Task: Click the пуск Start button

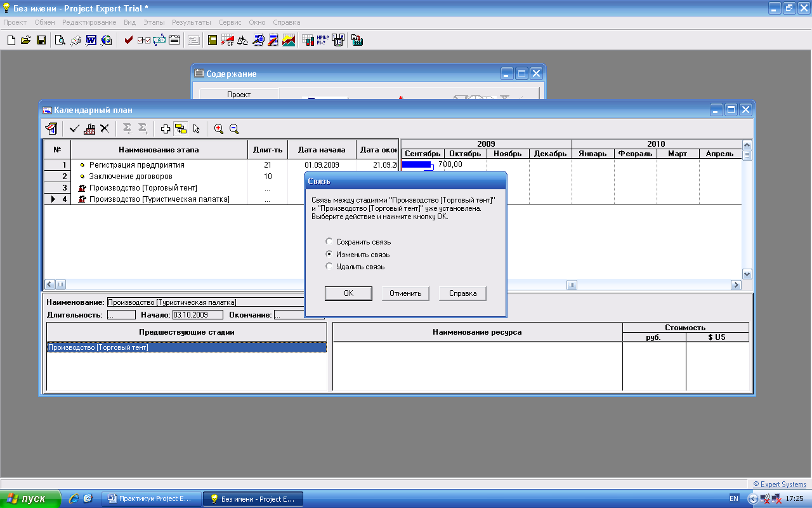Action: coord(30,498)
